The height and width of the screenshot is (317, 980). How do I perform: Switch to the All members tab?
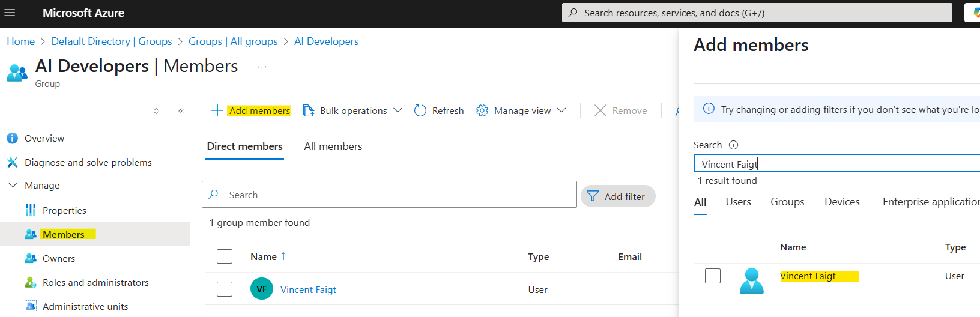click(x=333, y=146)
